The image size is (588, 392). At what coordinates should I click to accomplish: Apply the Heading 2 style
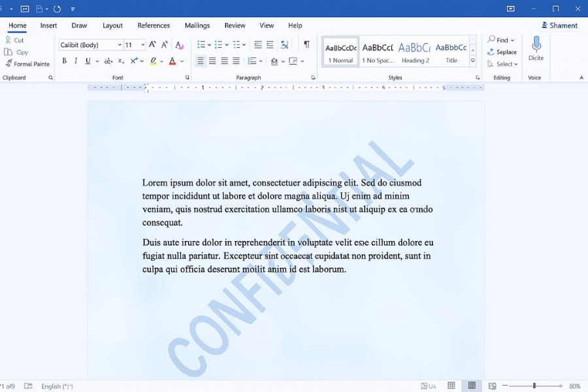[x=416, y=52]
